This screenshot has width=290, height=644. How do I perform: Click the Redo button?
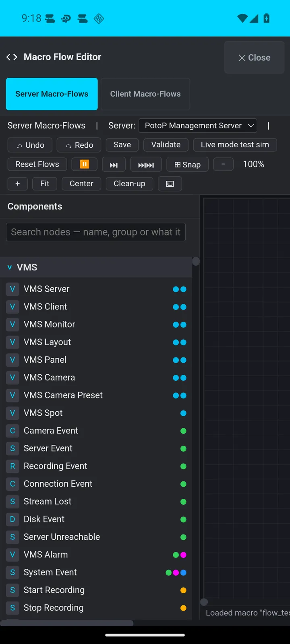(x=79, y=145)
